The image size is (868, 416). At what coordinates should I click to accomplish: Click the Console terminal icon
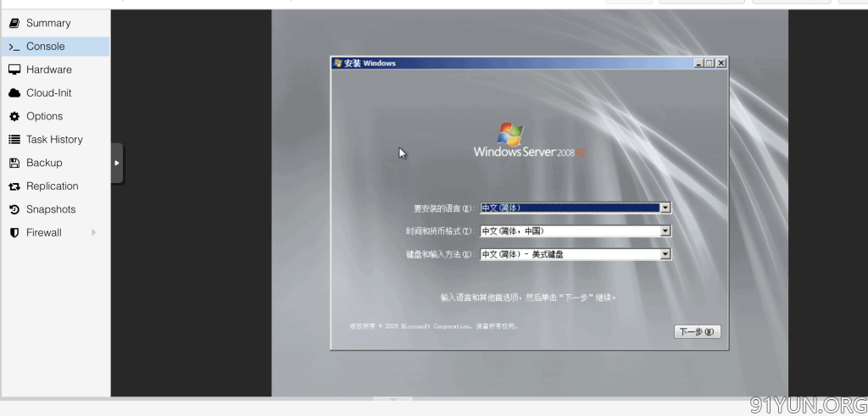[x=14, y=47]
